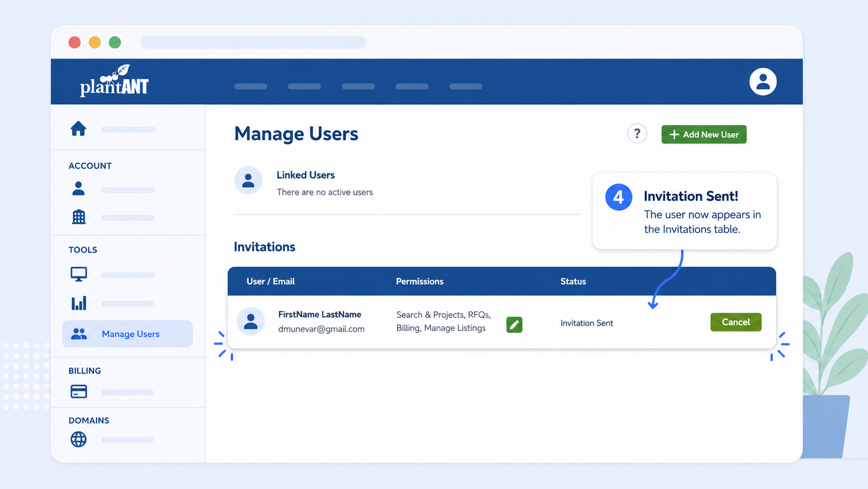Select Manage Users in the sidebar
The image size is (868, 489).
pos(128,334)
